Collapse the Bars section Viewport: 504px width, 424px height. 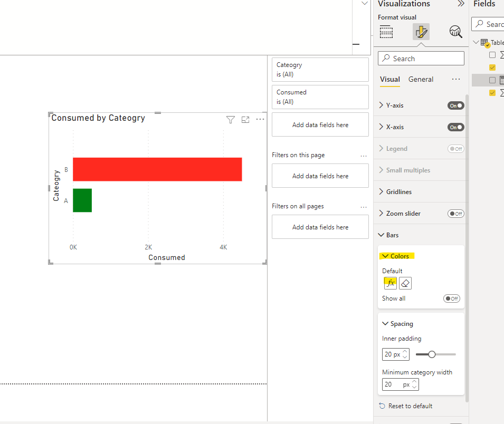point(381,235)
